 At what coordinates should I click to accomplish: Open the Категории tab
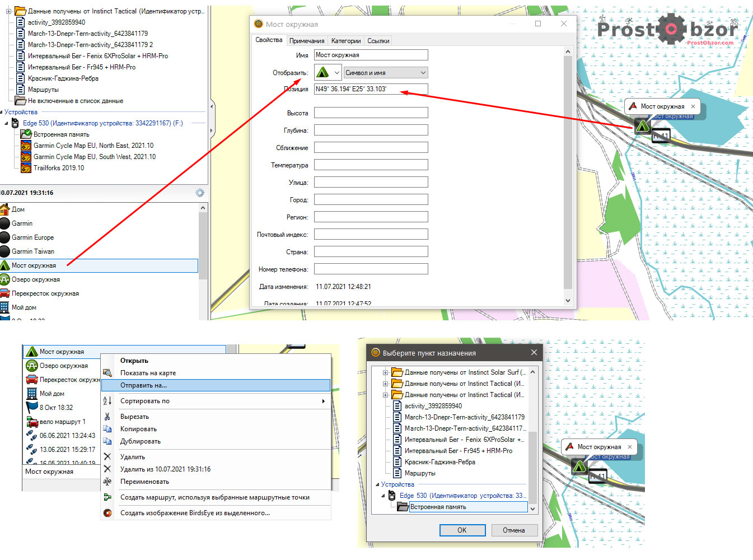point(345,41)
